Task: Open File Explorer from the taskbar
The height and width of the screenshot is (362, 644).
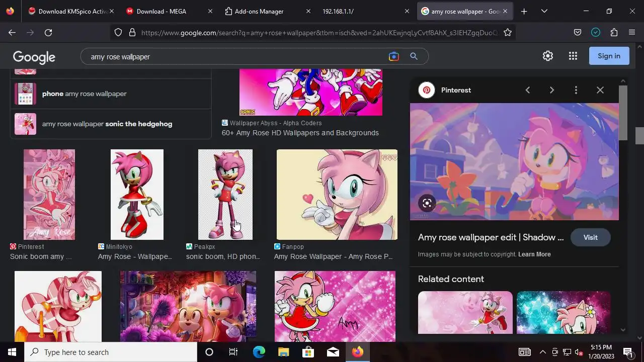Action: tap(283, 352)
